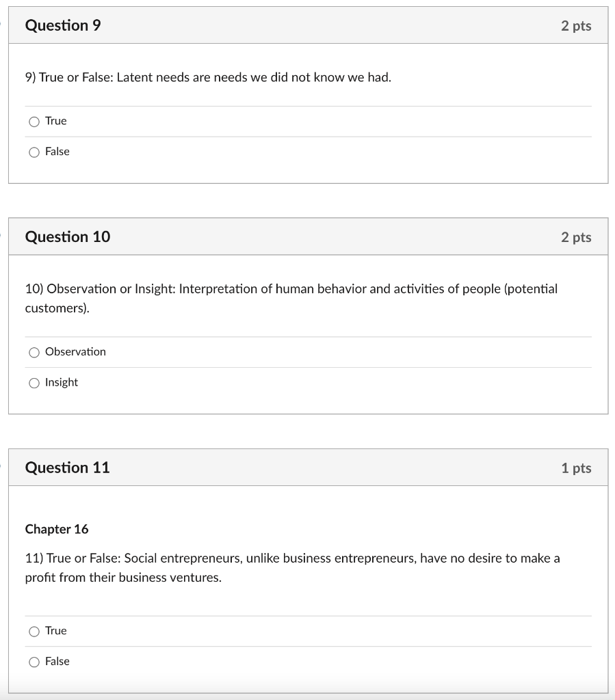
Task: Choose Observation for Question 10
Action: pos(34,352)
